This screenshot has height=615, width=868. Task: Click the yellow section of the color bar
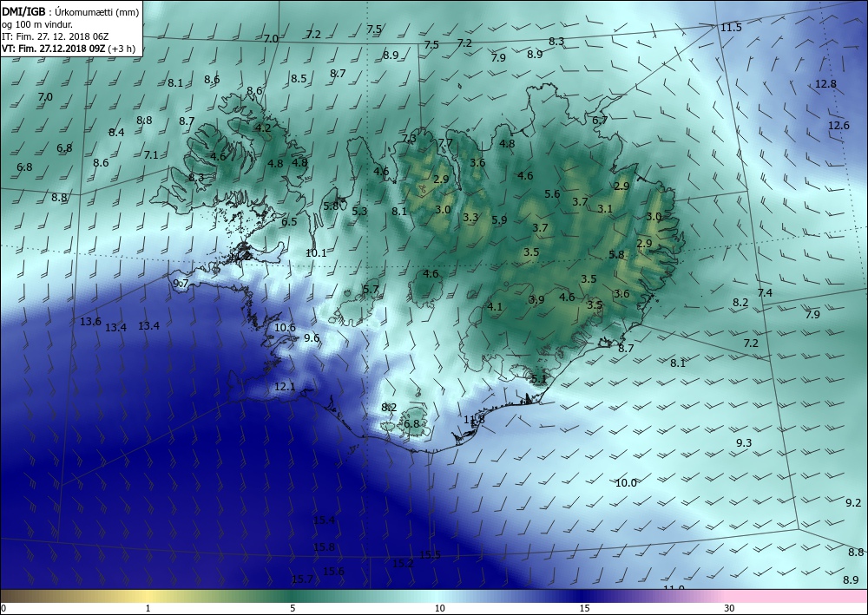(x=147, y=596)
